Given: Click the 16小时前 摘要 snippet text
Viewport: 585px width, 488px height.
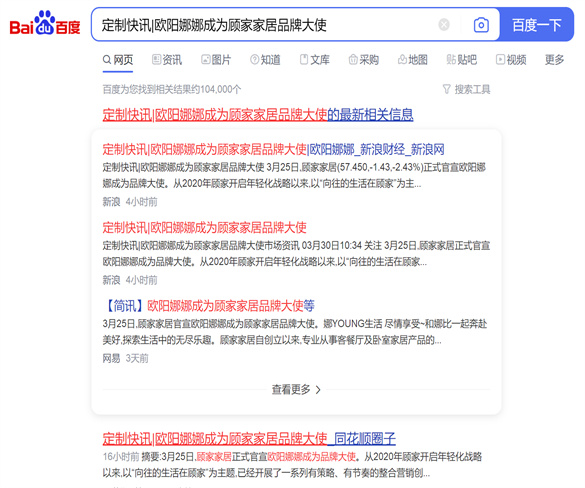Looking at the screenshot, I should click(x=292, y=465).
